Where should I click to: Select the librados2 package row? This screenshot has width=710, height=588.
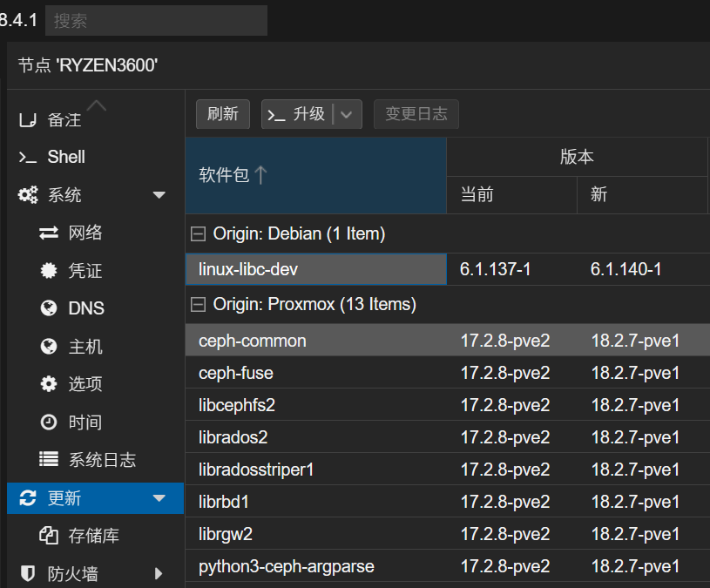(448, 436)
